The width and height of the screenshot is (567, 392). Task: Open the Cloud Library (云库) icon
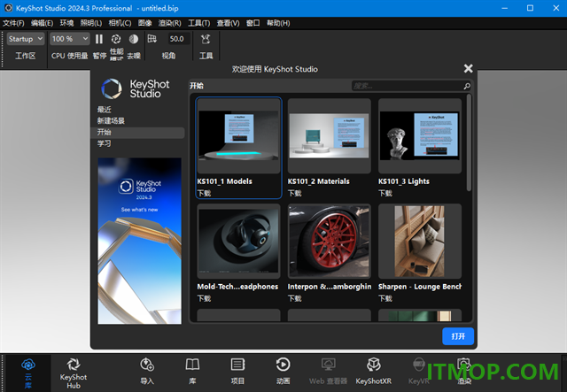(28, 365)
